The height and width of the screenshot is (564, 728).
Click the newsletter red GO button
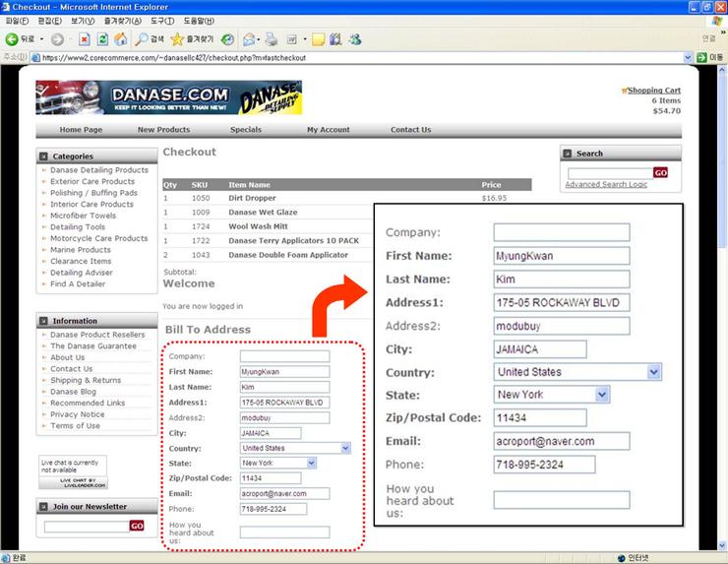coord(137,526)
